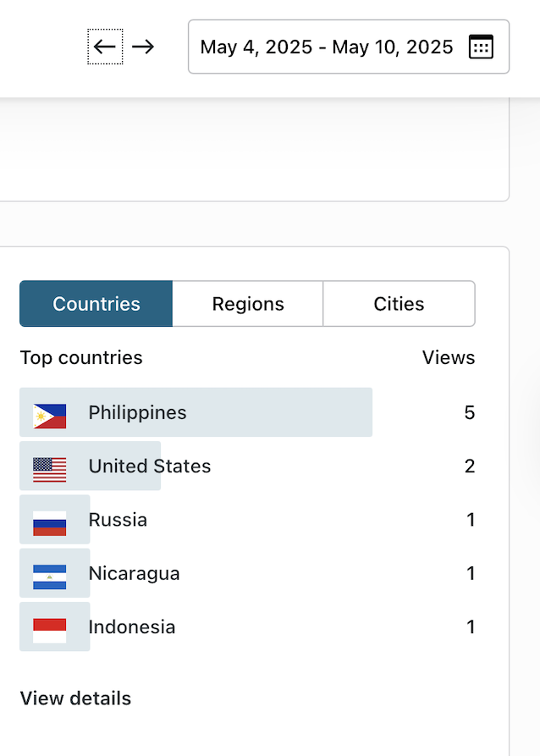Screen dimensions: 540x756
Task: Open the View details link
Action: (x=75, y=698)
